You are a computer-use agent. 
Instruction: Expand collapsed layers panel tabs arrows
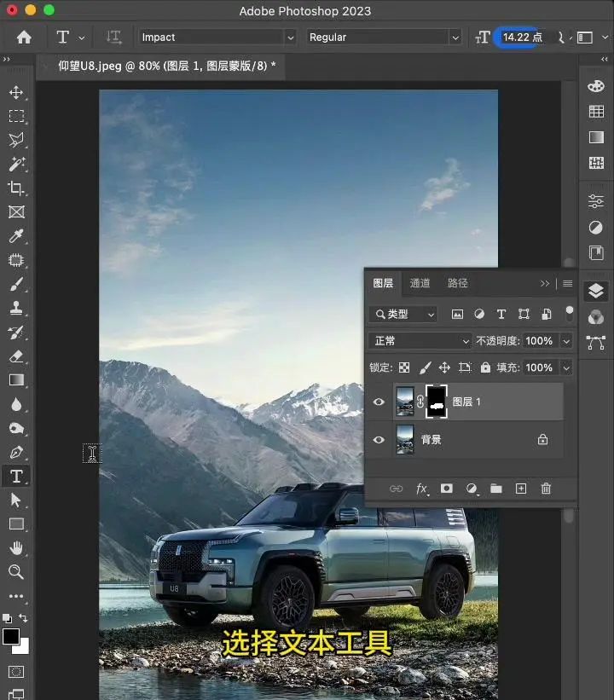point(545,283)
